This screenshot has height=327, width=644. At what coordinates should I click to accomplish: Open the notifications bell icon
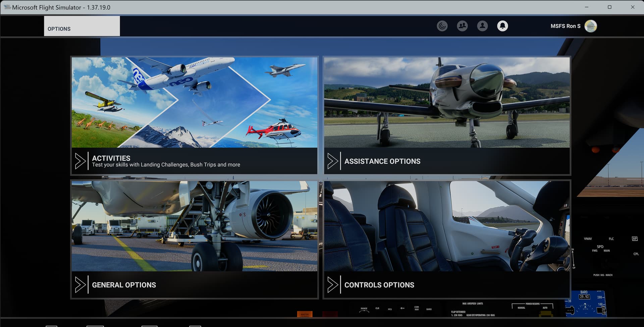(502, 26)
